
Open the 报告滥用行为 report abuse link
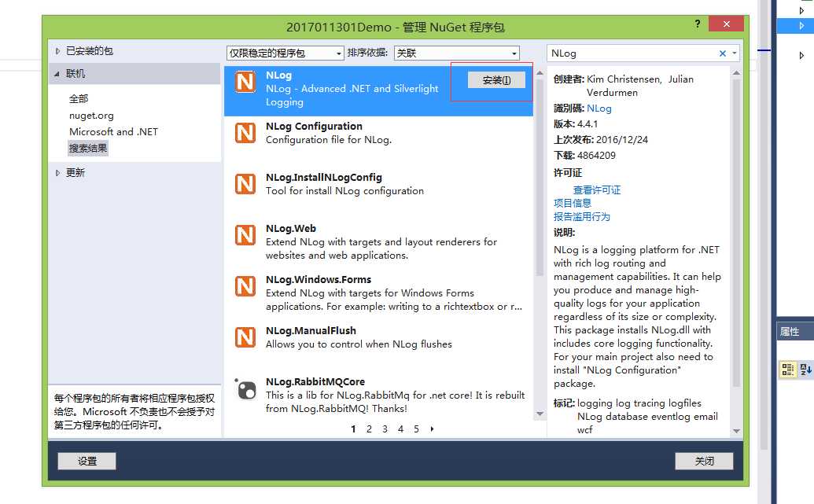(581, 216)
